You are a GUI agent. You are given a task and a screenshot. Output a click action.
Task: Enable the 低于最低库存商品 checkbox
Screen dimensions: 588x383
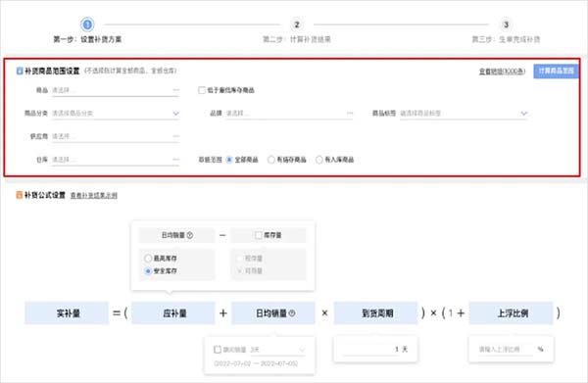[202, 90]
